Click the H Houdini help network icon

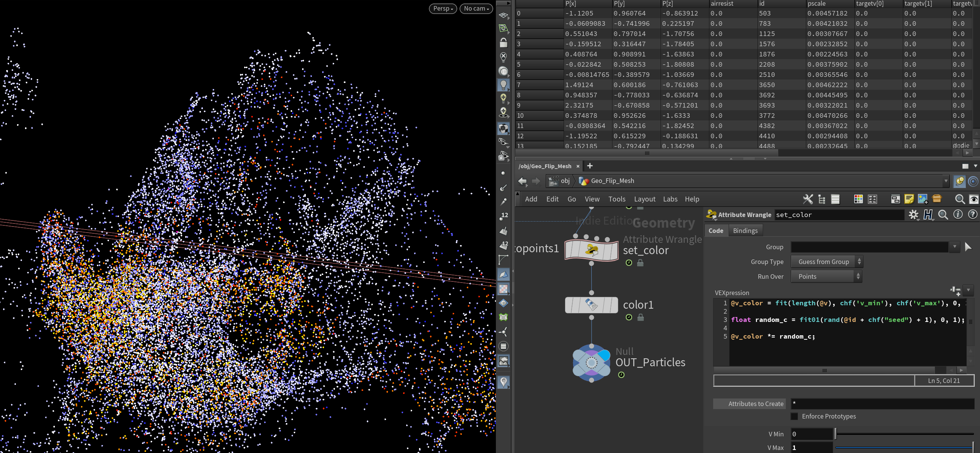[x=928, y=215]
